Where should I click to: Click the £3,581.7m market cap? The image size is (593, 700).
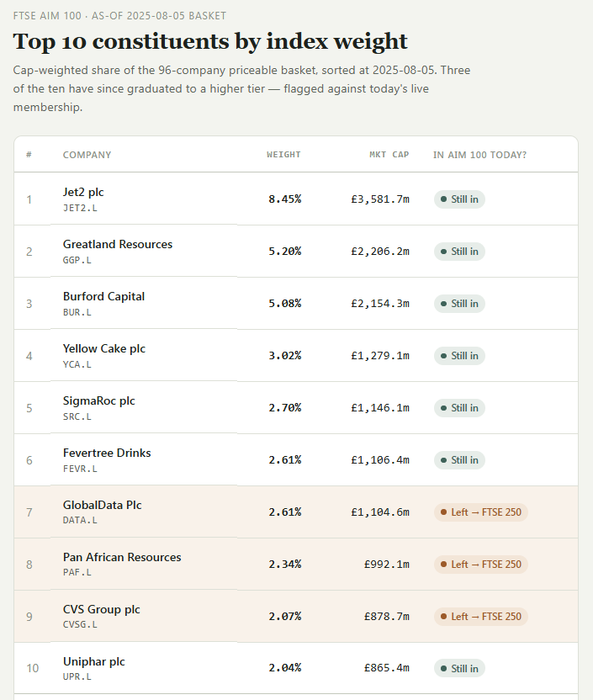click(x=380, y=199)
